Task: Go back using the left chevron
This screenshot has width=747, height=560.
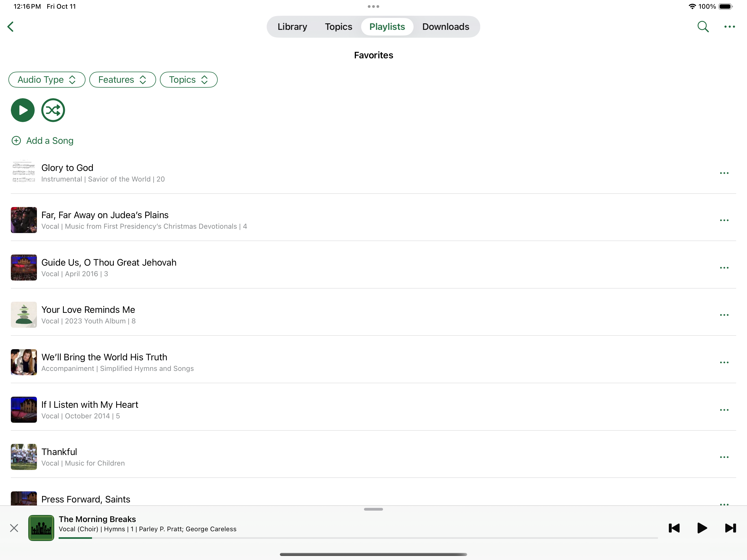Action: tap(11, 27)
